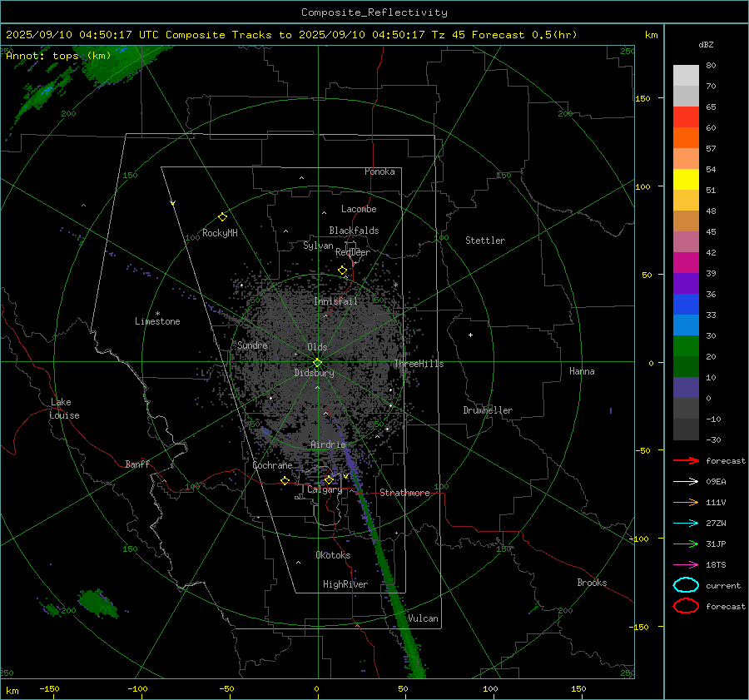Click the red forecast ellipse icon
The height and width of the screenshot is (700, 749).
686,606
